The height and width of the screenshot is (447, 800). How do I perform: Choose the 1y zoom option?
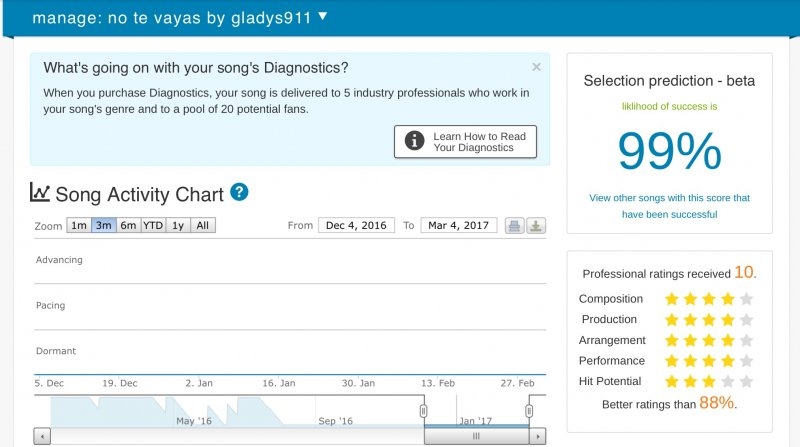[x=177, y=226]
